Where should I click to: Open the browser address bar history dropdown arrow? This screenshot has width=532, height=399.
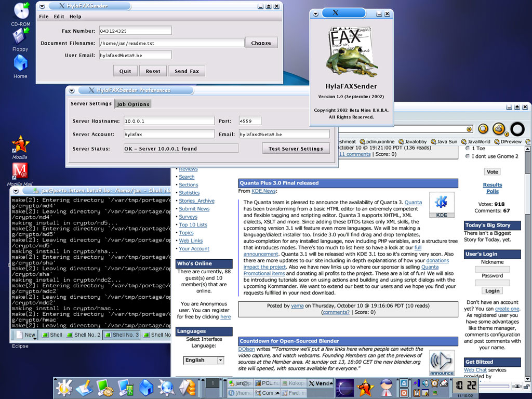470,129
